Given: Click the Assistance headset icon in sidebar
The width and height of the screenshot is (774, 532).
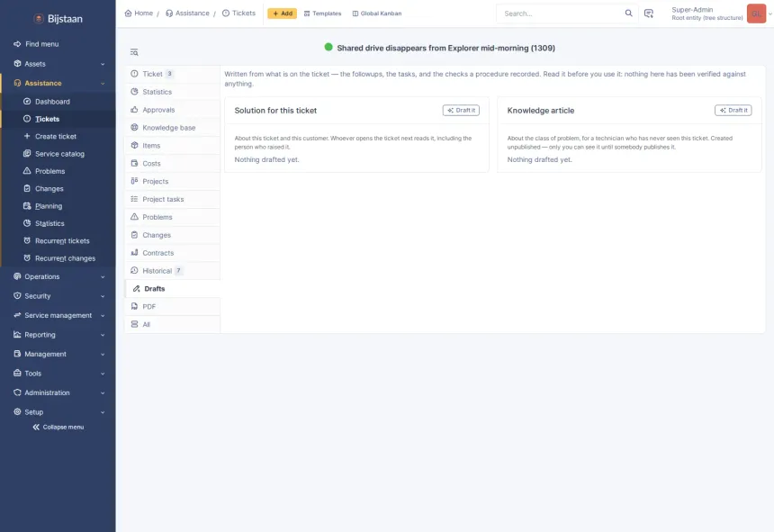Looking at the screenshot, I should coord(17,83).
